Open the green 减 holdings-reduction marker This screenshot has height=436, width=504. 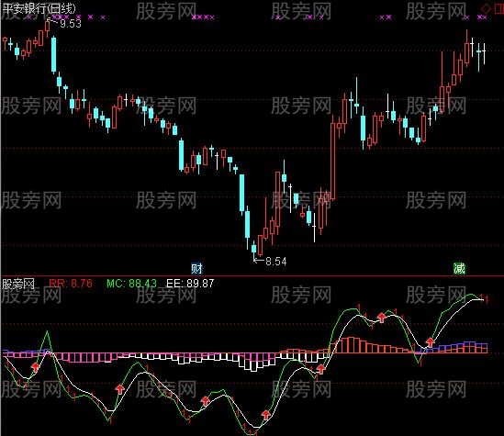point(459,268)
